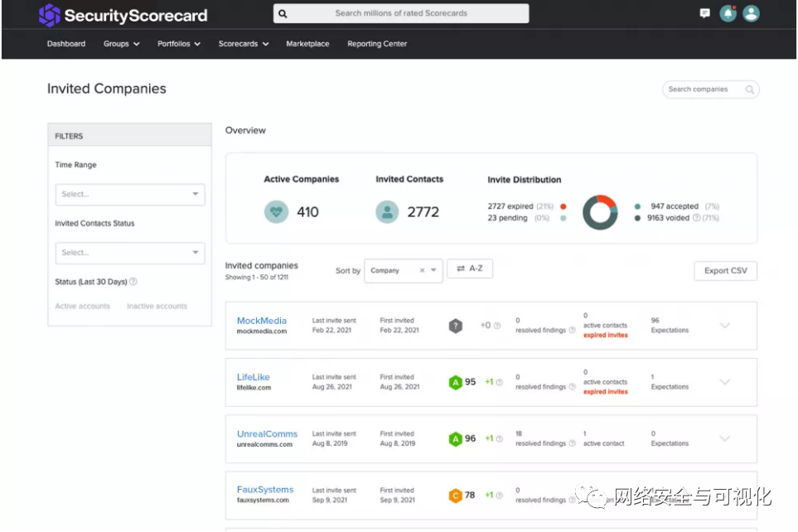Click the voided invites help icon
Screen dimensions: 798x532
click(696, 218)
